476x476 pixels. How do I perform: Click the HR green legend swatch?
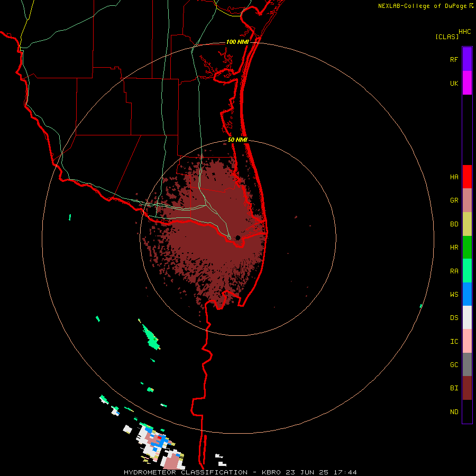pyautogui.click(x=467, y=247)
